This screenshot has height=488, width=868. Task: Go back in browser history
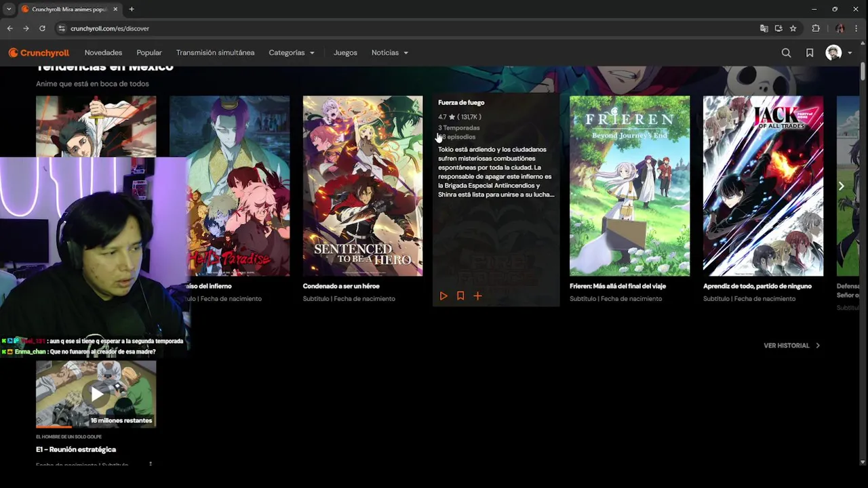tap(9, 28)
